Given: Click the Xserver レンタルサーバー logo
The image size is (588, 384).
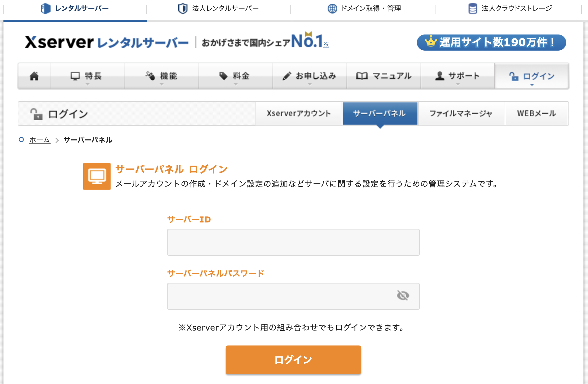Looking at the screenshot, I should (x=107, y=42).
